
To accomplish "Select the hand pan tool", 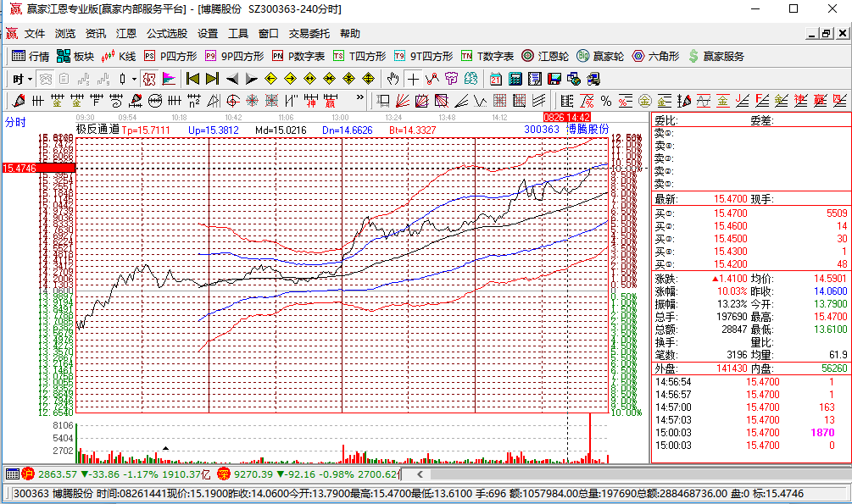I will 393,79.
